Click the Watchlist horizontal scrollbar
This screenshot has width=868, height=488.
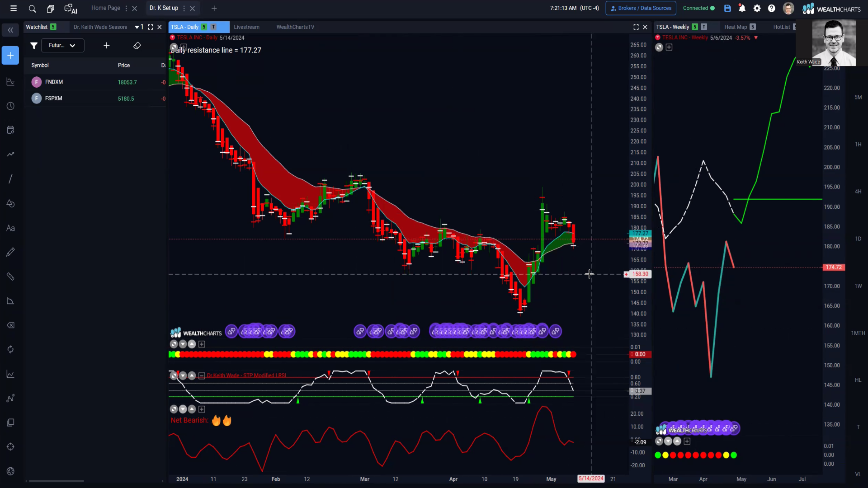[57, 481]
